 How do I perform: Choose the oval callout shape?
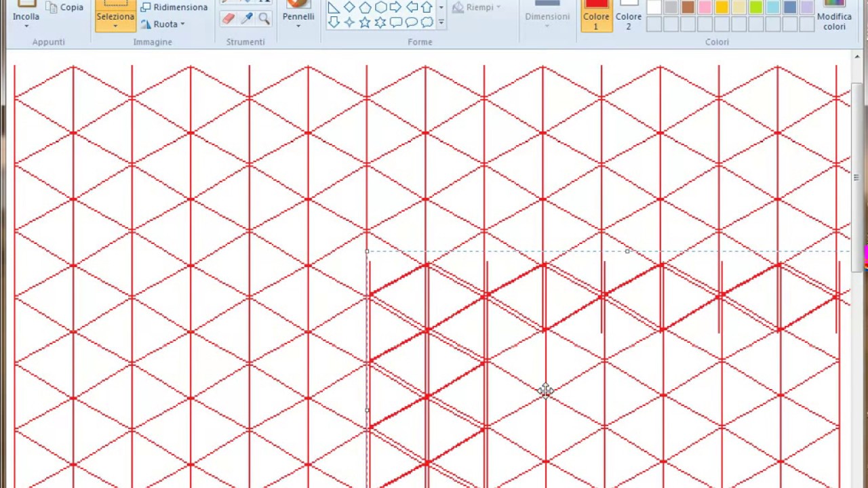point(412,22)
